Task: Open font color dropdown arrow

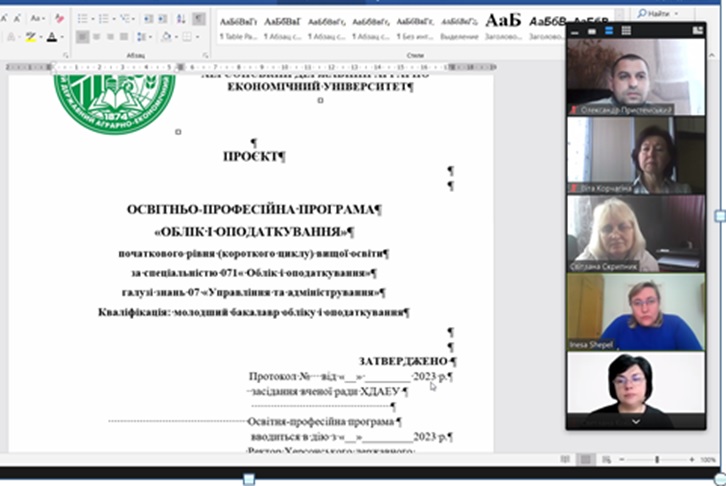Action: pyautogui.click(x=62, y=37)
